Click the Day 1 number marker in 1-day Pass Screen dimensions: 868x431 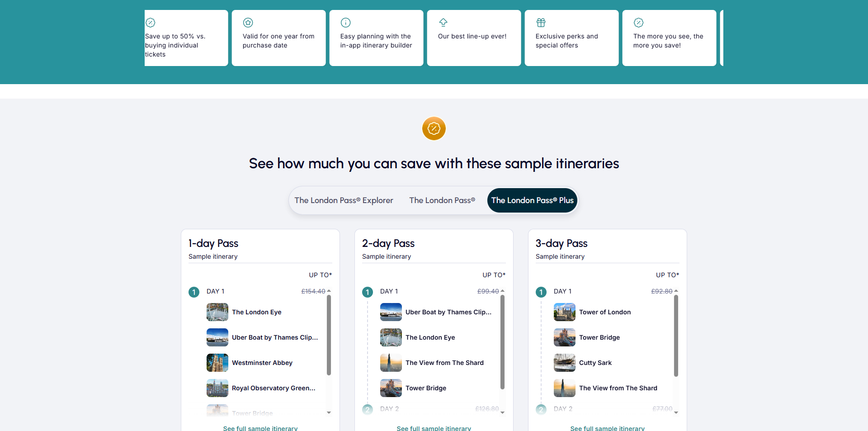(194, 292)
